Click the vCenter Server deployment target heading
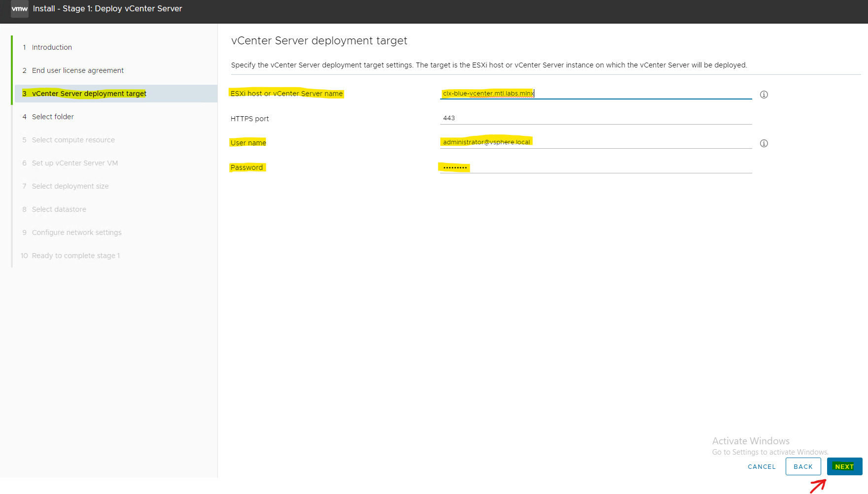 [319, 40]
